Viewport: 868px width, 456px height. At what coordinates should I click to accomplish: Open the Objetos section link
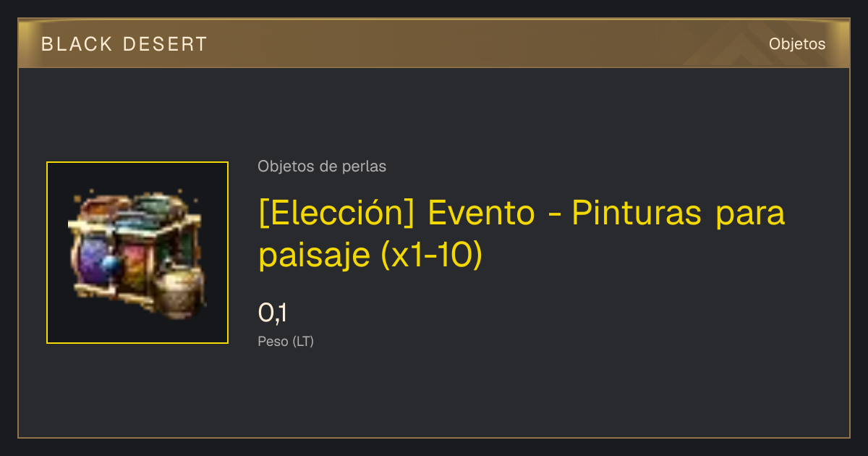[x=797, y=44]
